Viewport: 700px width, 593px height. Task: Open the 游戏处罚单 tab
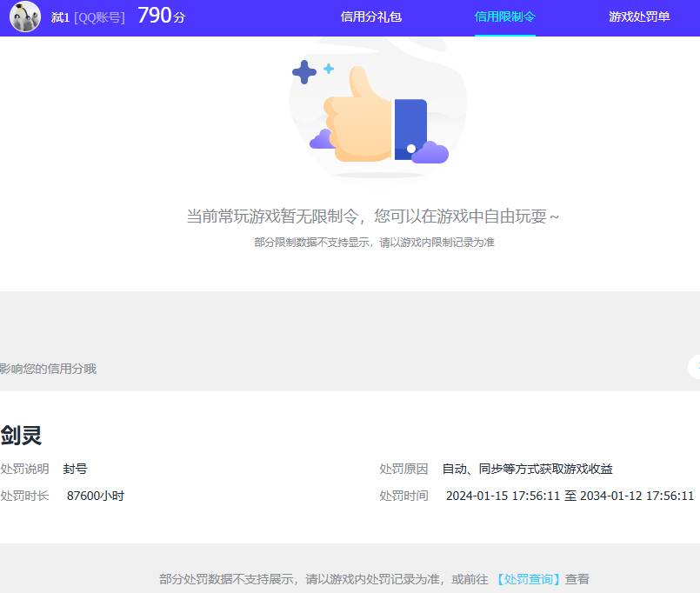pos(639,17)
